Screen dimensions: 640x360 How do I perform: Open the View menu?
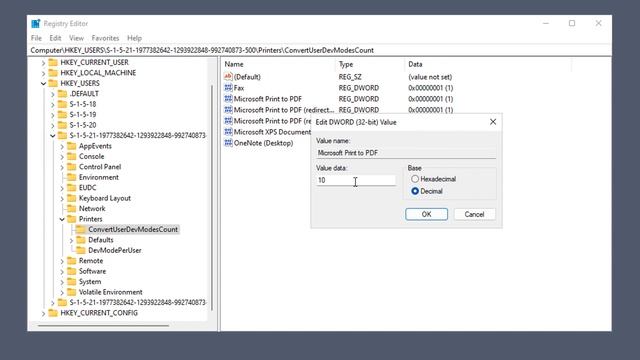pos(76,38)
